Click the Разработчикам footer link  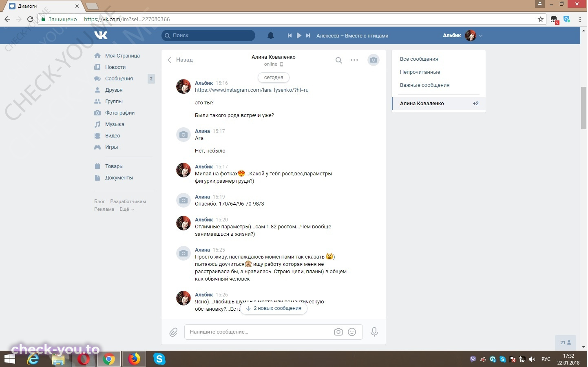click(x=128, y=201)
